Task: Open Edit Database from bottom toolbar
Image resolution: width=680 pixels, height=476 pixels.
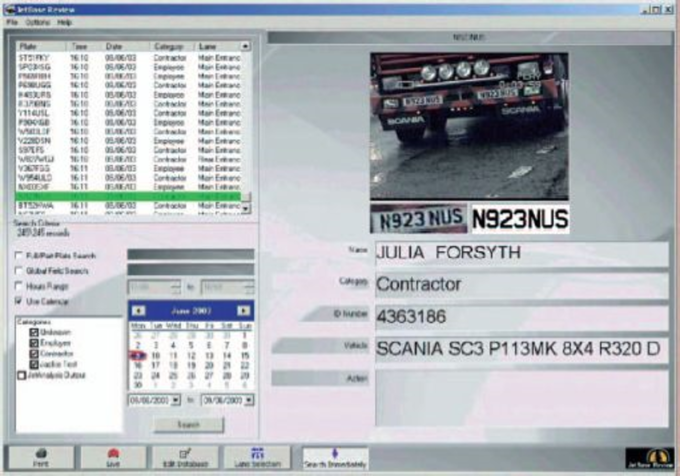Action: coord(185,458)
